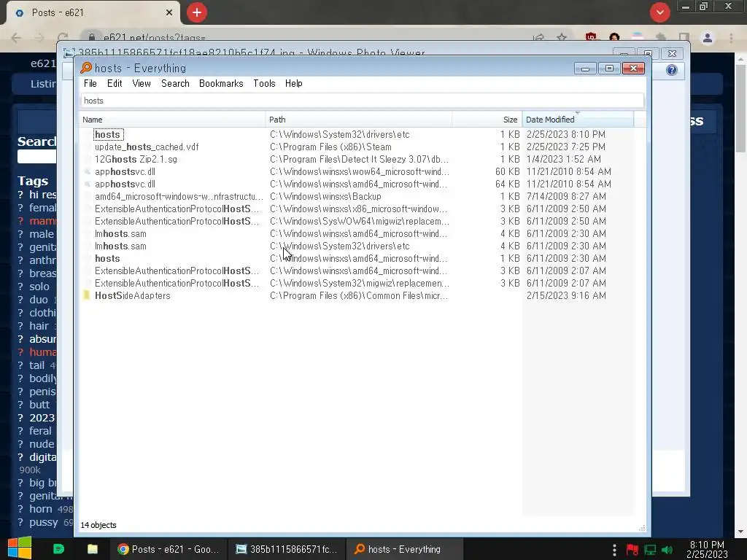This screenshot has width=747, height=560.
Task: Click the red flag tray icon
Action: (x=632, y=550)
